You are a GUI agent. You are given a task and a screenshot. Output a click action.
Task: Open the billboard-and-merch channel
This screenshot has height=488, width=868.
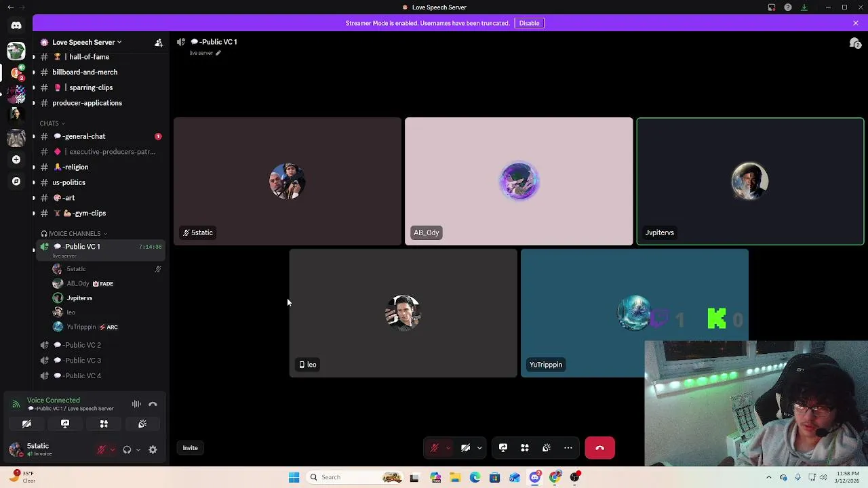tap(99, 72)
